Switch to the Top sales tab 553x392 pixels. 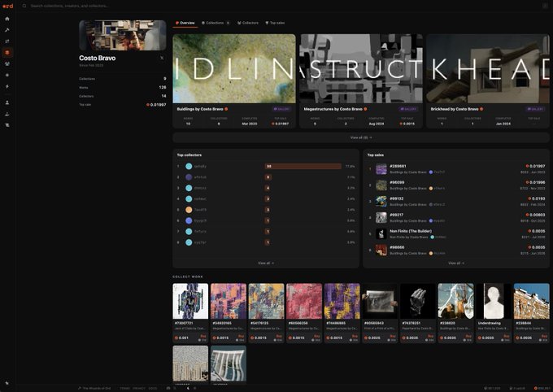275,23
